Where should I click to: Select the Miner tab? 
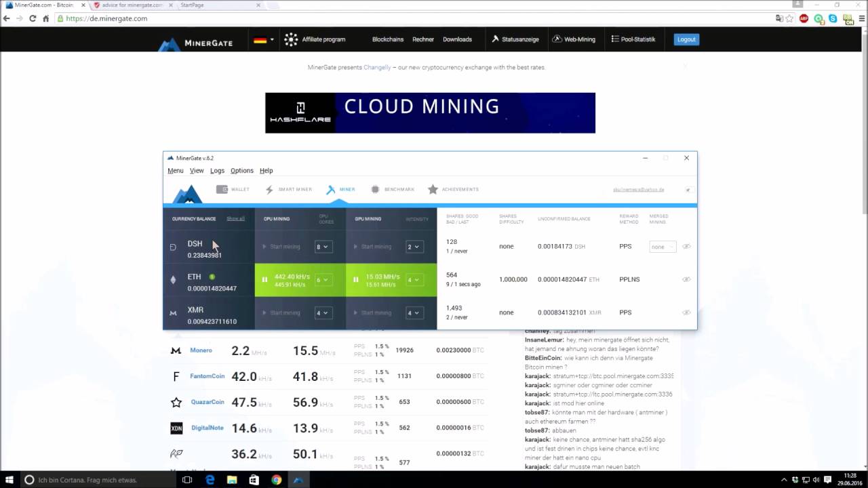(340, 190)
